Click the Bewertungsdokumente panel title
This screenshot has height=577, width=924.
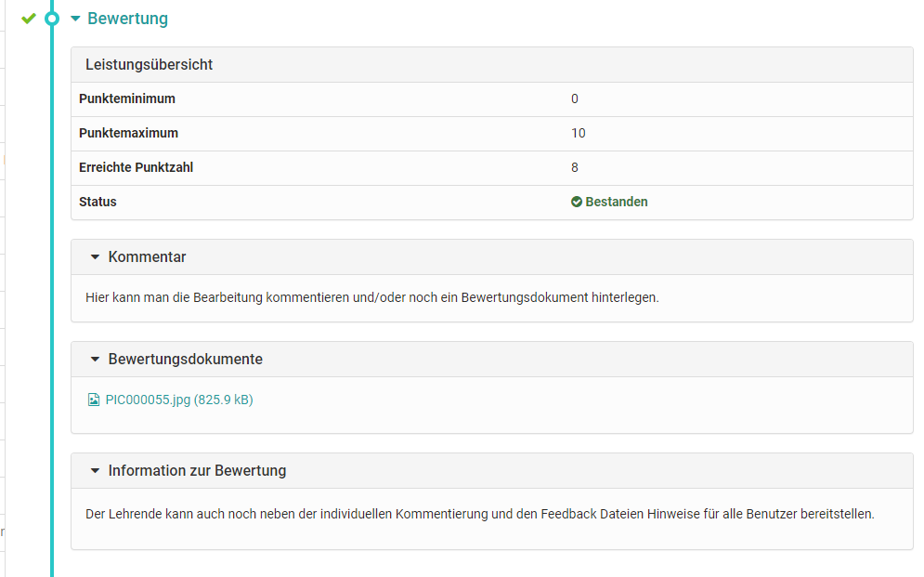coord(185,359)
